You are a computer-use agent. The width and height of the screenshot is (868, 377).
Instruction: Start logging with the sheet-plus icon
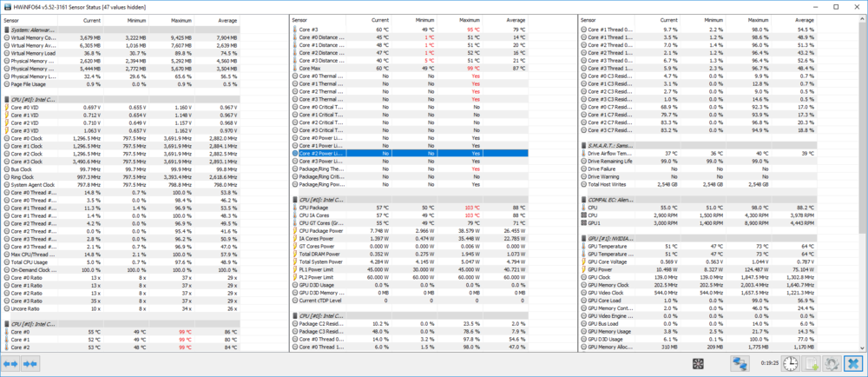point(812,363)
